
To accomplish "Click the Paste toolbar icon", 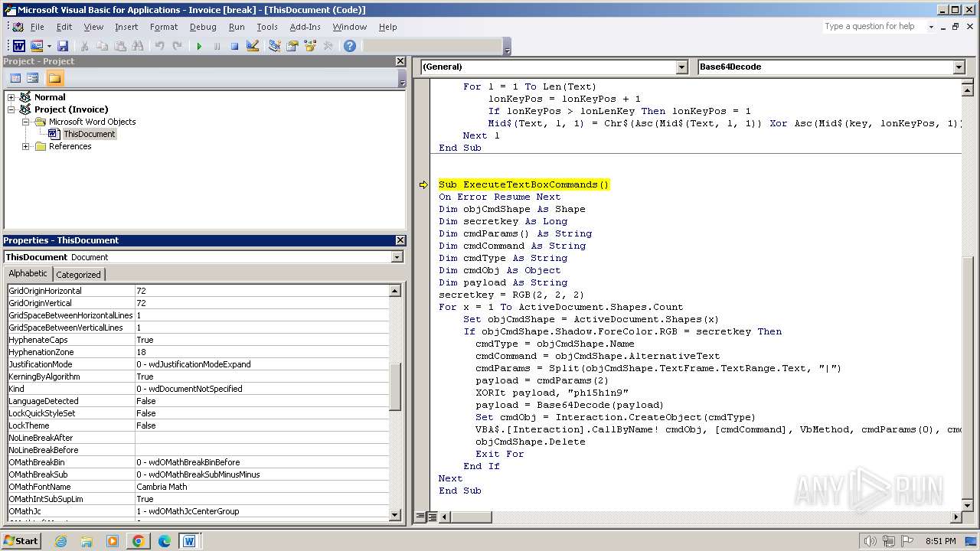I will click(x=119, y=46).
